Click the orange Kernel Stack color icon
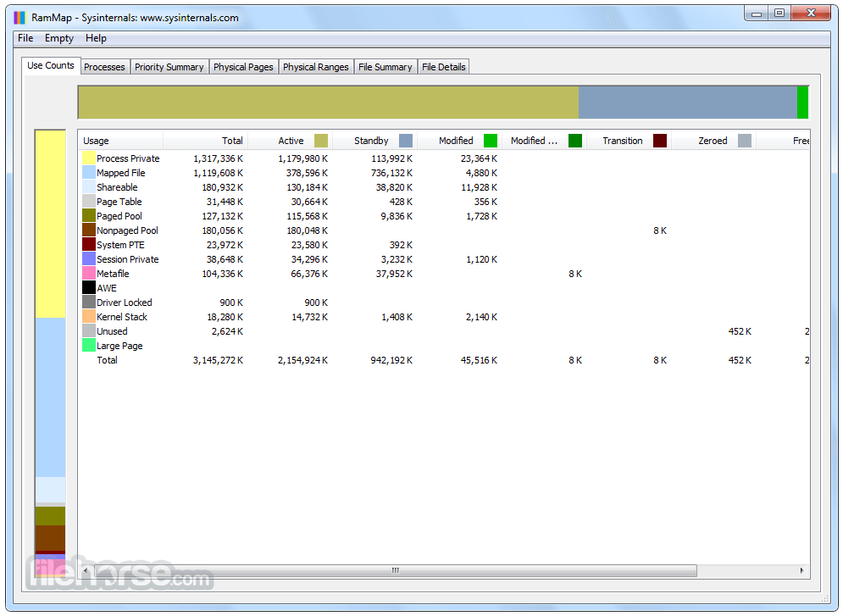Image resolution: width=843 pixels, height=616 pixels. pyautogui.click(x=89, y=317)
